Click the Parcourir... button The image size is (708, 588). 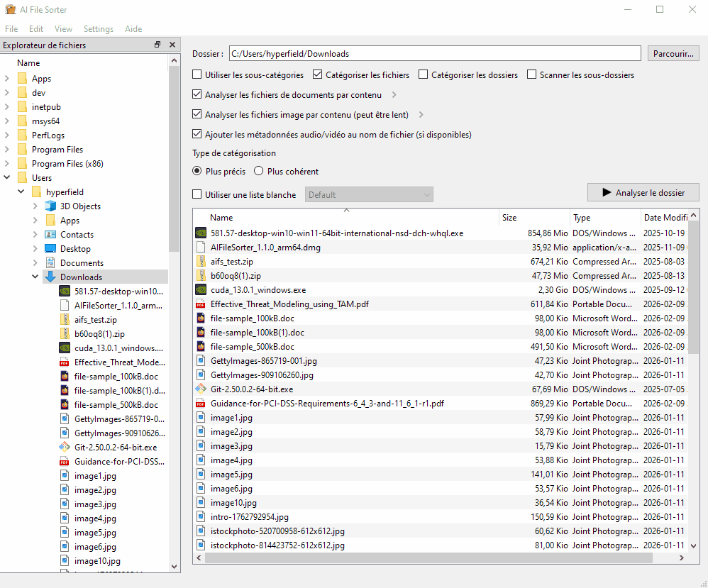(x=673, y=53)
